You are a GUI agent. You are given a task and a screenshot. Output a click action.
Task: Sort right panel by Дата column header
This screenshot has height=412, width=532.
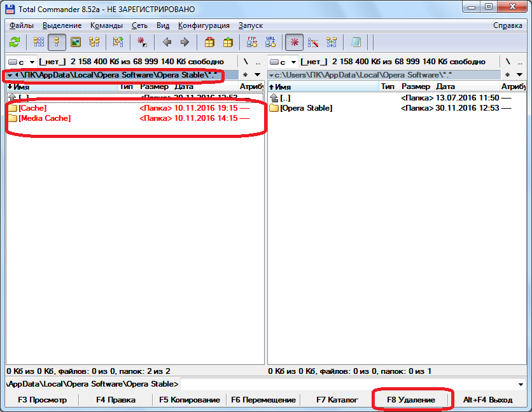pos(445,86)
